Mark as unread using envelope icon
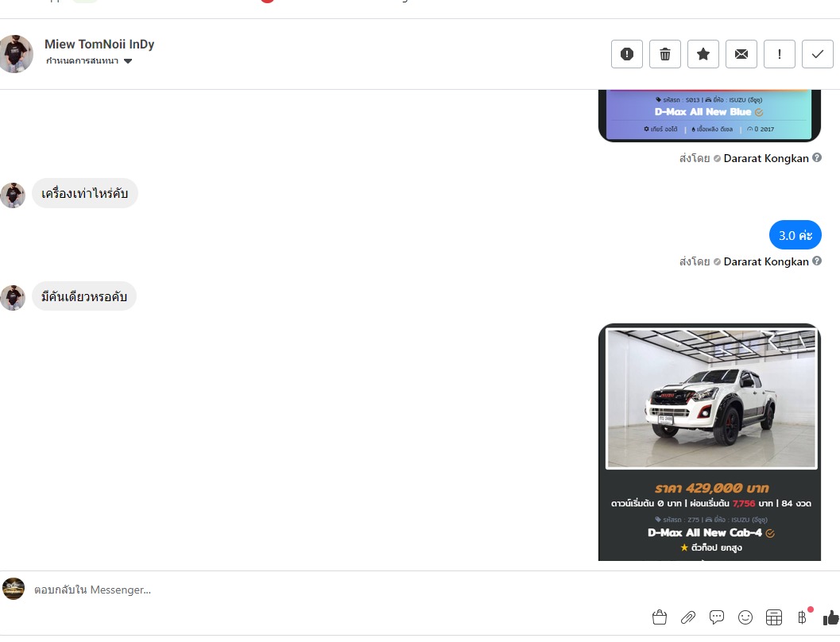 [741, 54]
